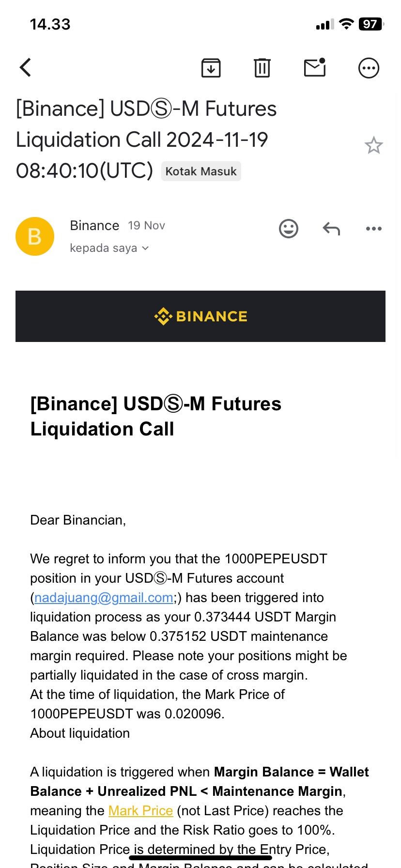Screen dimensions: 401x868
Task: Open the top more options menu
Action: [x=369, y=68]
